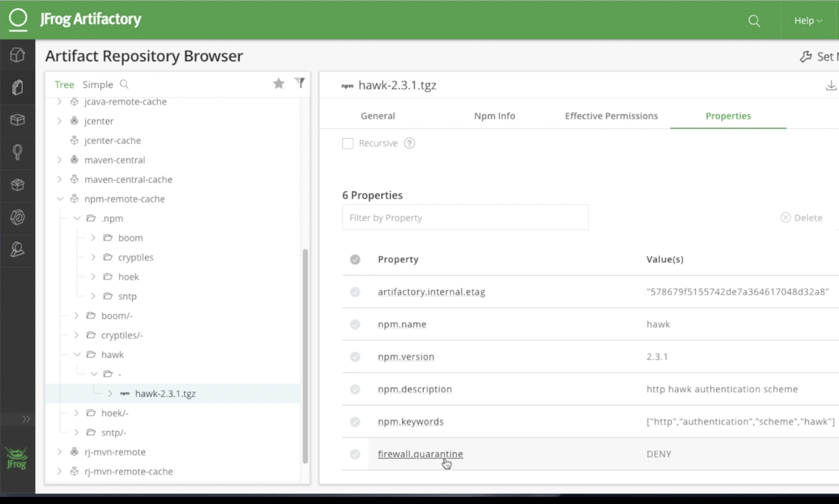Open the Help dropdown menu
This screenshot has height=504, width=839.
(x=808, y=21)
